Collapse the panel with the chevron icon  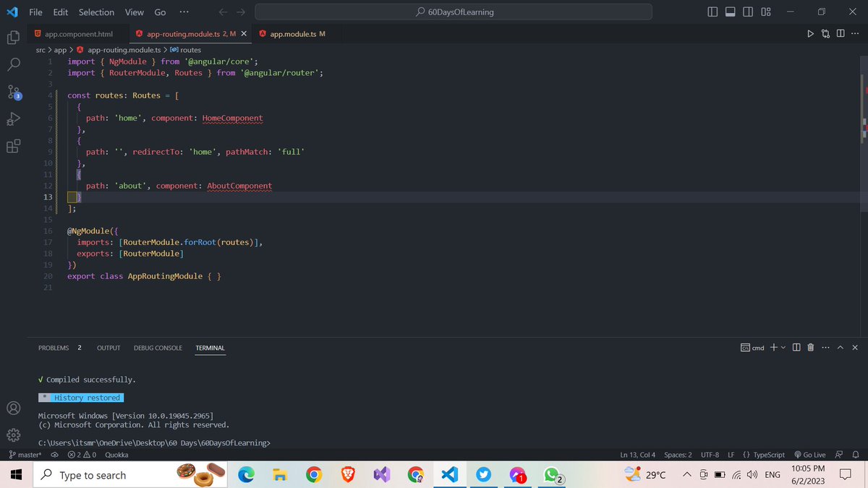pyautogui.click(x=840, y=347)
